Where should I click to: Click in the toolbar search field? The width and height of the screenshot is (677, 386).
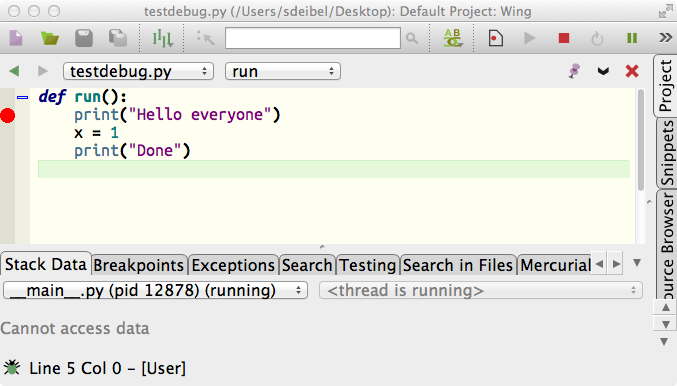(x=313, y=38)
